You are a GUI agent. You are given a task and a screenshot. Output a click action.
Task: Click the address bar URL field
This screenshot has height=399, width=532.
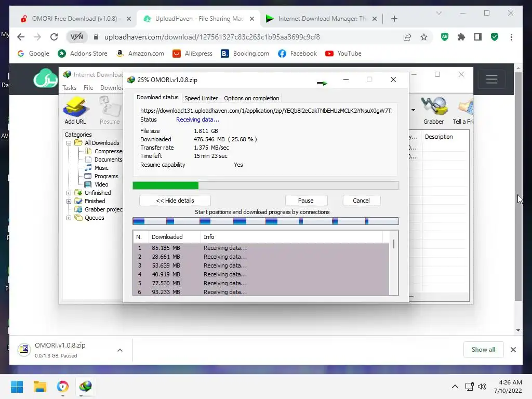click(212, 37)
